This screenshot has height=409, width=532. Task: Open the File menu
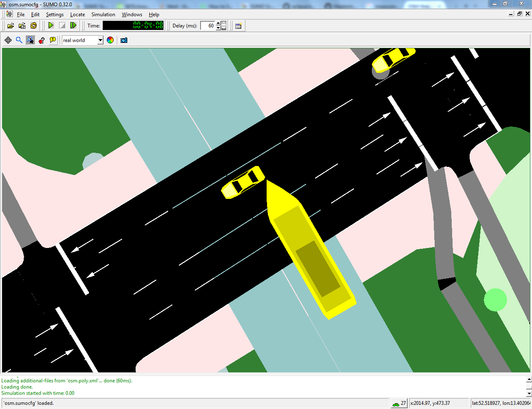21,15
